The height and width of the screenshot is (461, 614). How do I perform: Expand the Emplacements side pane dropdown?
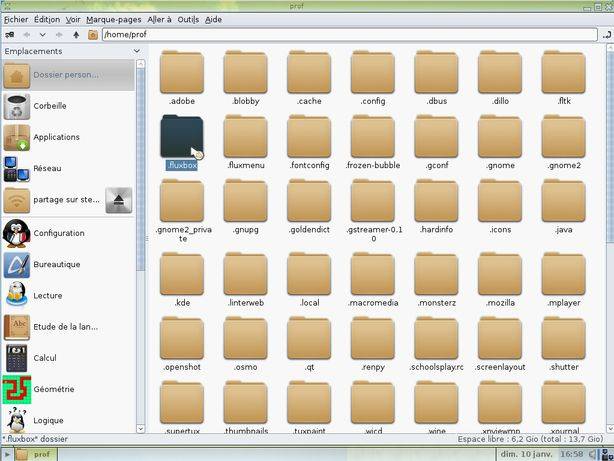pos(137,51)
